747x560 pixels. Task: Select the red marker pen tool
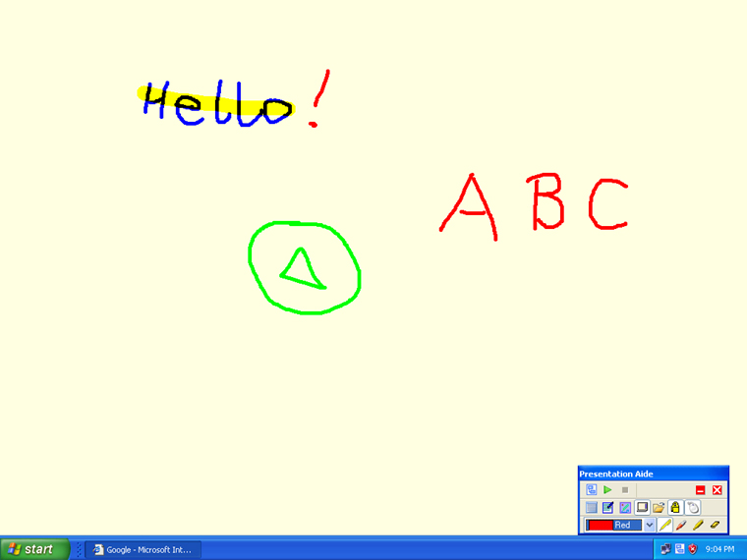[681, 526]
